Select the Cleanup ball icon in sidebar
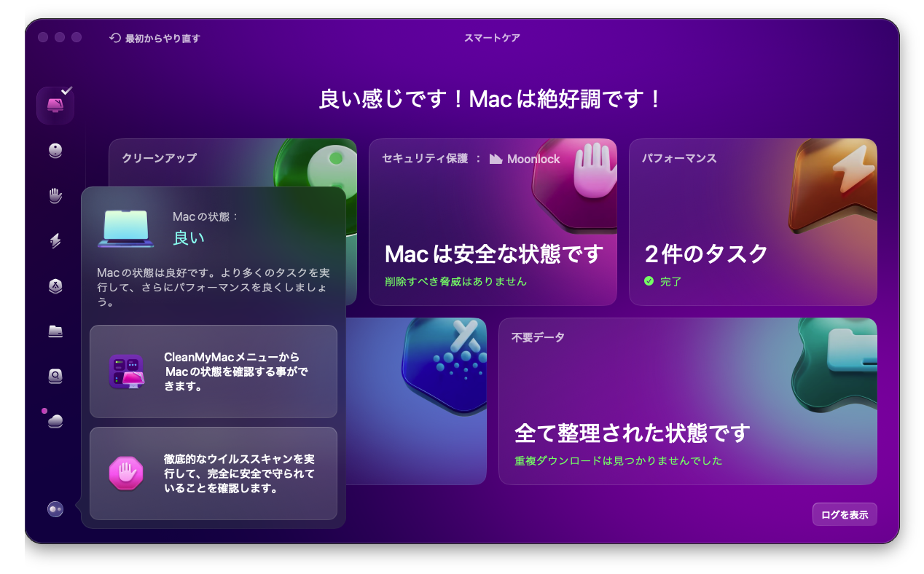 [x=55, y=151]
